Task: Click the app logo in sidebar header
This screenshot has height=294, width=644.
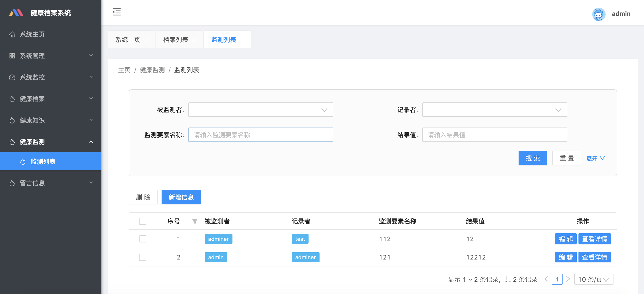Action: 16,13
